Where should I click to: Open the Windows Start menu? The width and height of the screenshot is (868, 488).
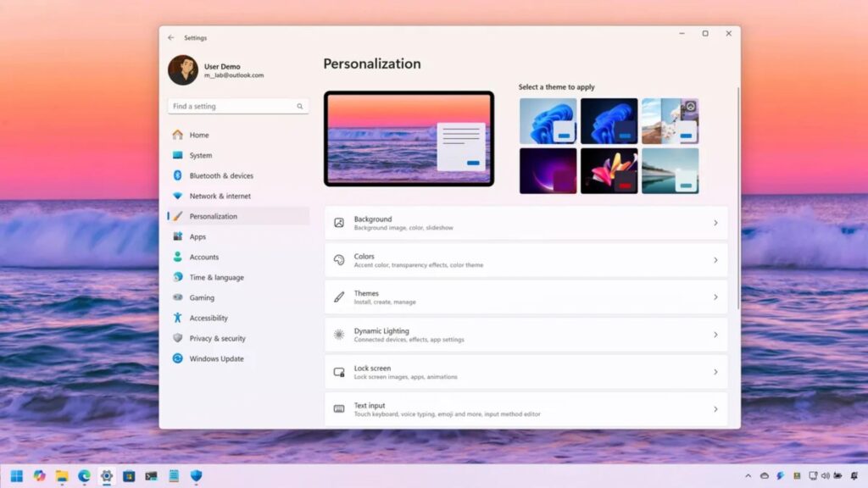[x=17, y=475]
